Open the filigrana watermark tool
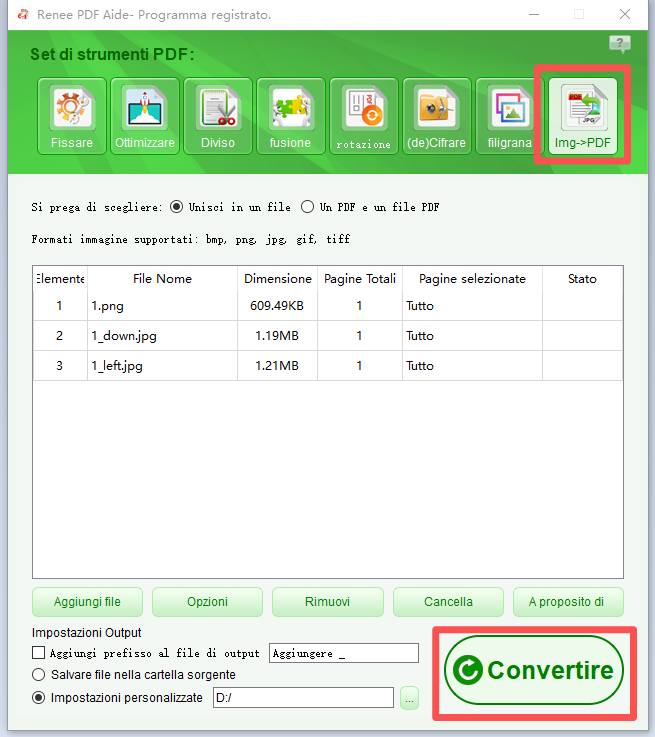The image size is (655, 737). (x=510, y=115)
